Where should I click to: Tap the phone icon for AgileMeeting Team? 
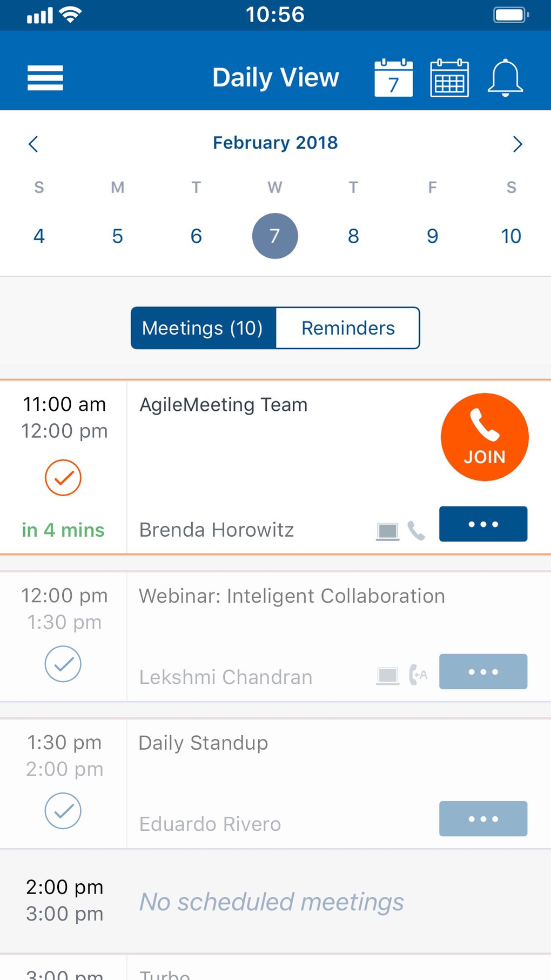pos(416,531)
